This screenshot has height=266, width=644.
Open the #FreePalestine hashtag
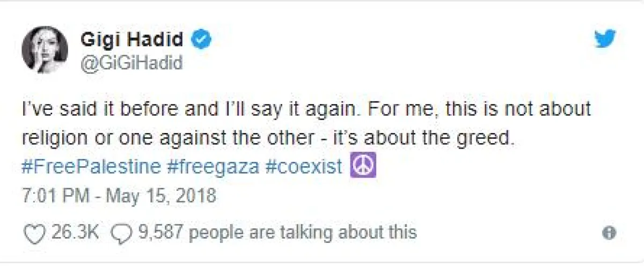pos(91,167)
